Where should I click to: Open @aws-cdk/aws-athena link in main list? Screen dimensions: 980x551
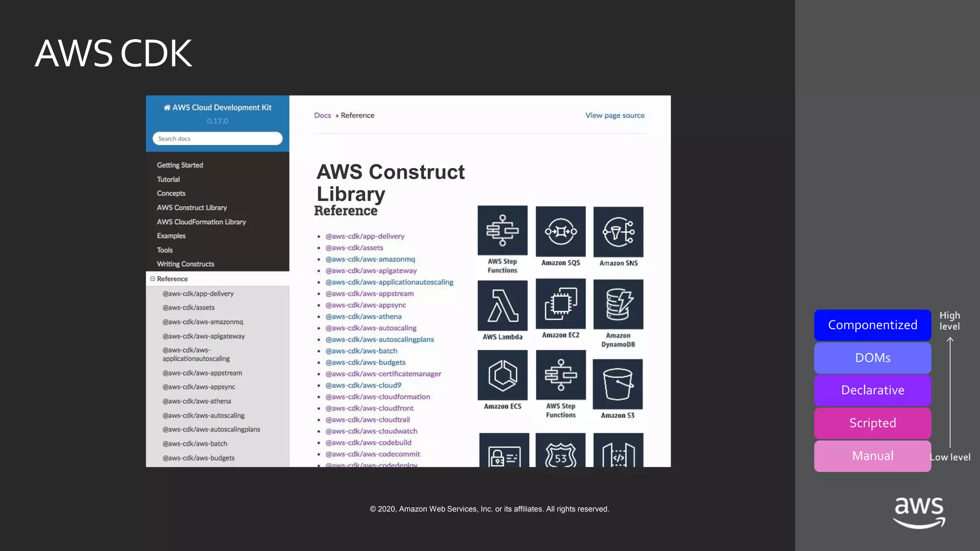coord(364,317)
